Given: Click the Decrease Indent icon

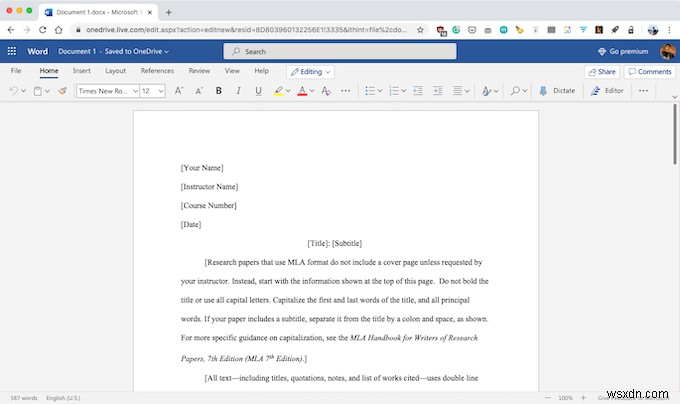Looking at the screenshot, I should pyautogui.click(x=418, y=91).
